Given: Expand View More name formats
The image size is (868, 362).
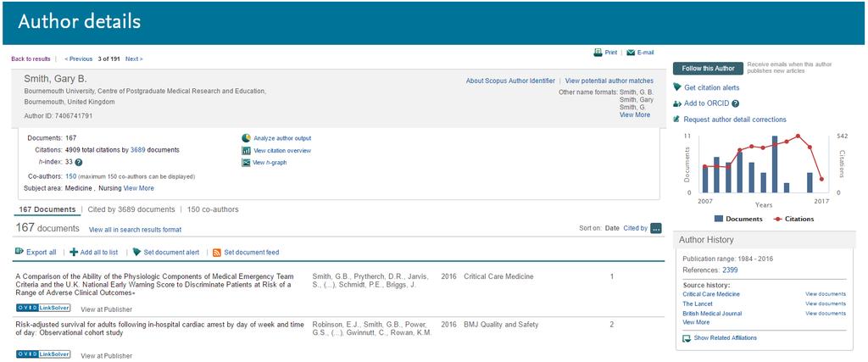Looking at the screenshot, I should pos(635,115).
